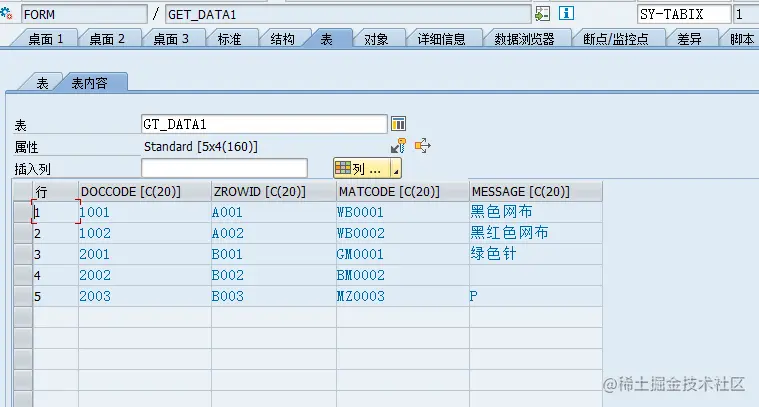
Task: Select row 2 using its row selector
Action: [22, 233]
